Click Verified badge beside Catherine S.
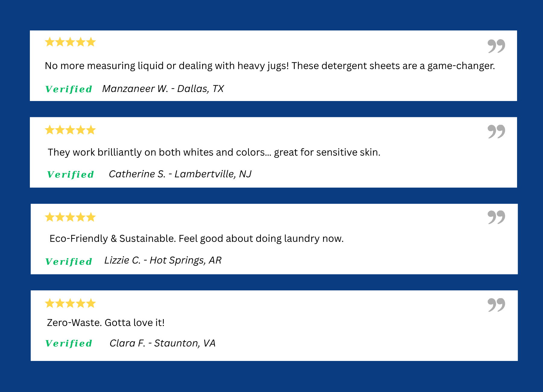 point(71,175)
